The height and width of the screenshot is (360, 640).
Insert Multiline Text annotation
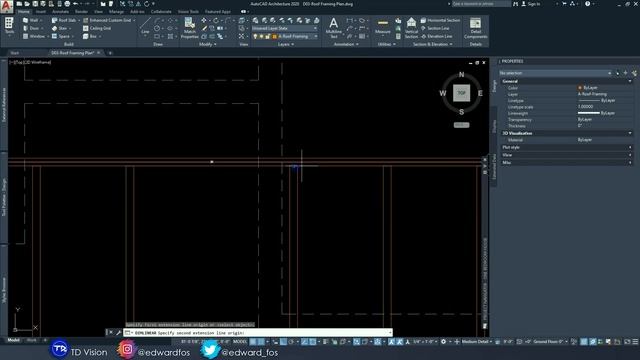(333, 28)
